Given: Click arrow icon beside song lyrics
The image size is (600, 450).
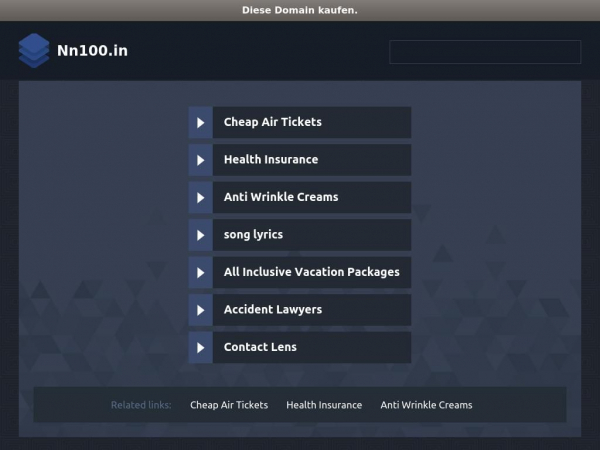Looking at the screenshot, I should click(201, 235).
